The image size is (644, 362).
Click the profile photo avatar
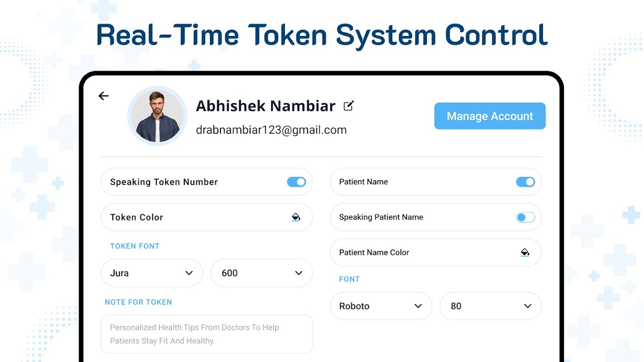tap(157, 116)
